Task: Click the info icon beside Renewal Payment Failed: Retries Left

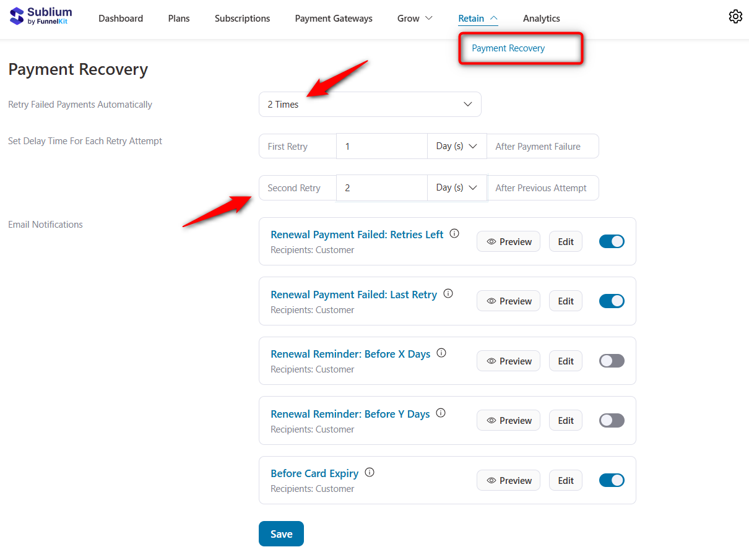Action: [x=454, y=233]
